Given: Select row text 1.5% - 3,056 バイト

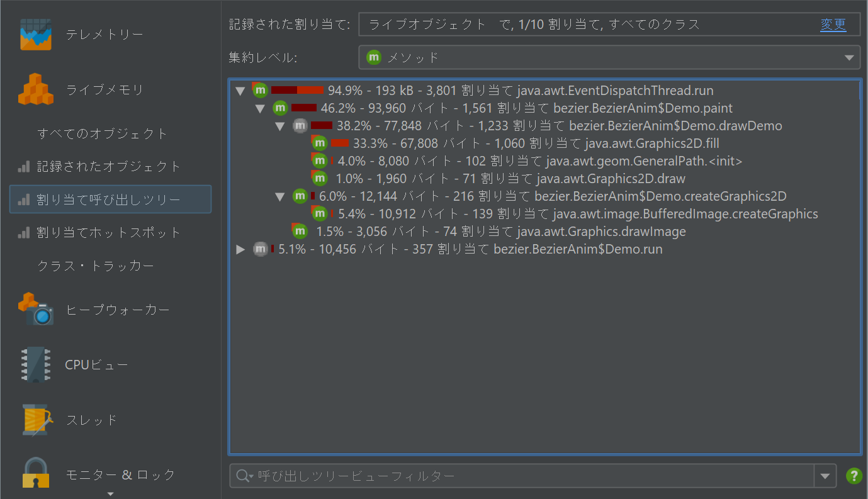Looking at the screenshot, I should tap(501, 232).
